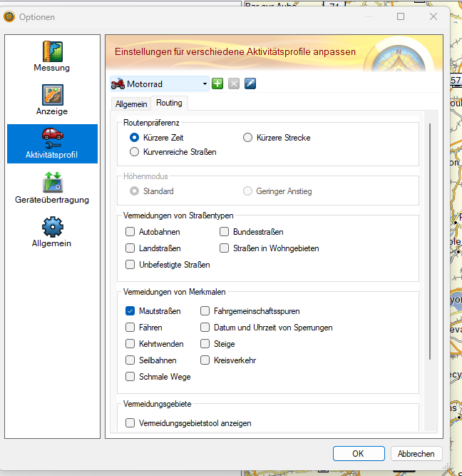Expand the Motorrad profile dropdown
This screenshot has height=476, width=462.
coord(205,84)
